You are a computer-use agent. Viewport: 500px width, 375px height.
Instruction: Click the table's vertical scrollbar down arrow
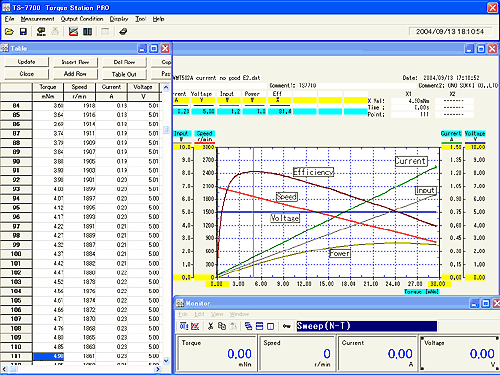166,361
